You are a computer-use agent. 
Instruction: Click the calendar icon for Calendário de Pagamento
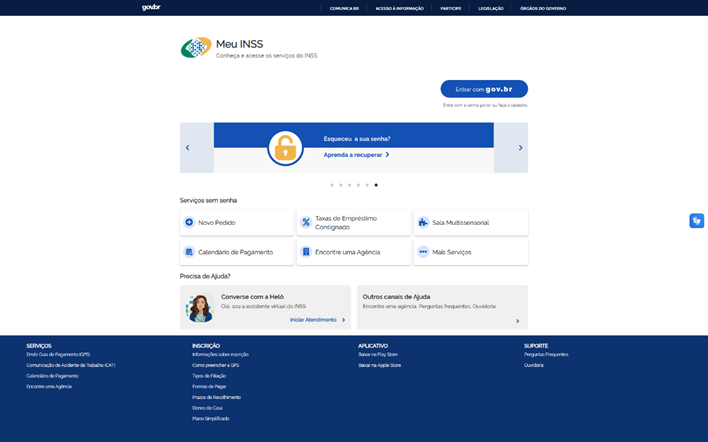(189, 252)
